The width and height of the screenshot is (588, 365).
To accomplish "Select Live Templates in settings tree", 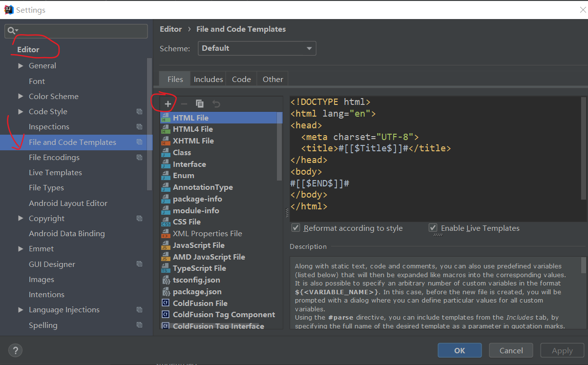I will click(x=55, y=173).
